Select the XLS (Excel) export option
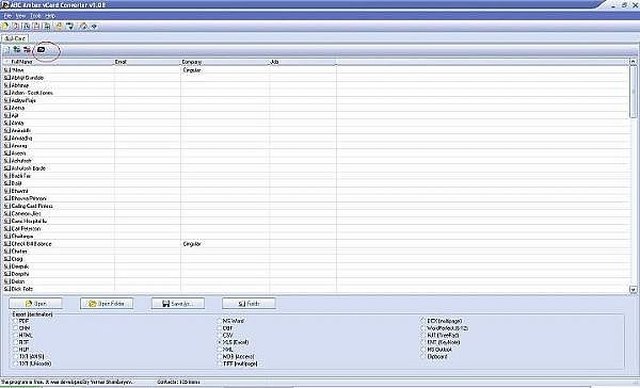Viewport: 640px width, 388px height. (233, 342)
